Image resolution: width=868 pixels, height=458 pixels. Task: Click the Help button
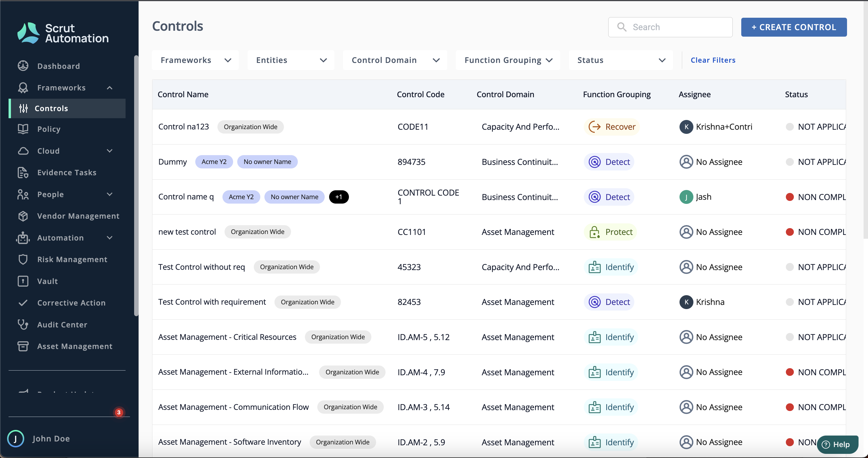837,444
